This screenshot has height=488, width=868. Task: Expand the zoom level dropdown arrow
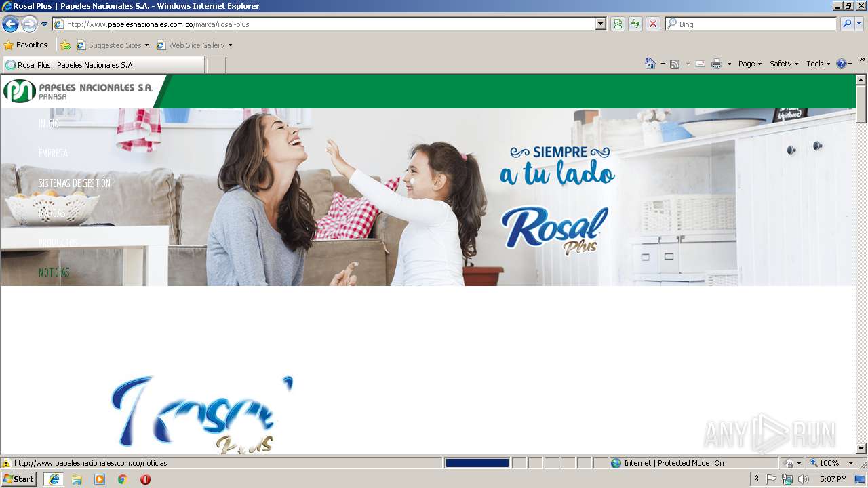pos(850,463)
